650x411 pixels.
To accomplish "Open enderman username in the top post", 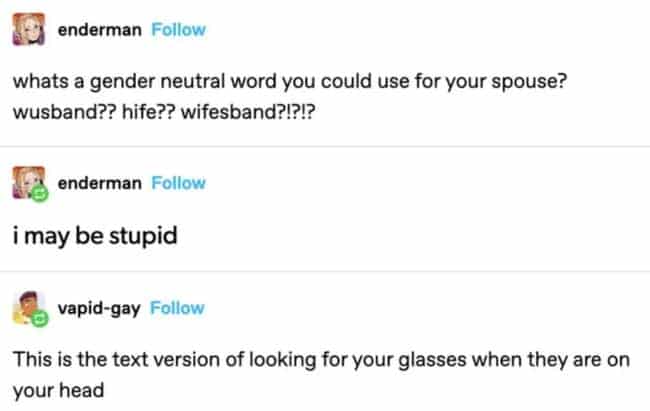I will tap(100, 30).
